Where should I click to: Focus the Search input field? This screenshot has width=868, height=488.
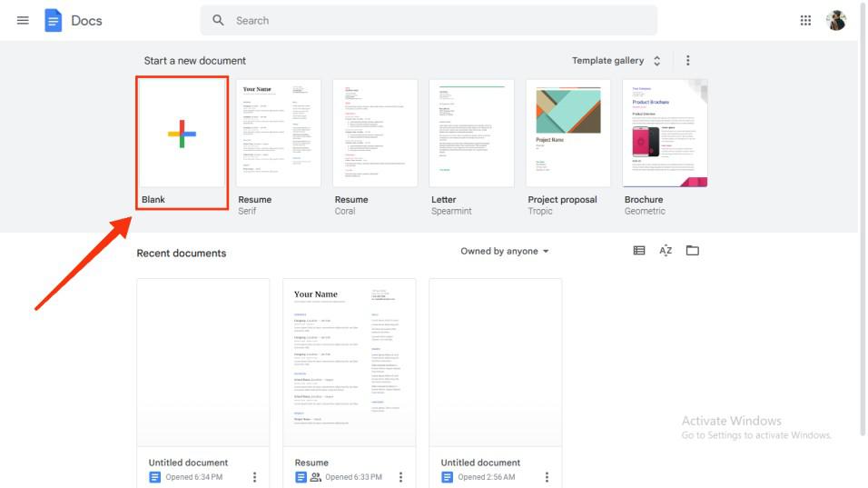429,21
